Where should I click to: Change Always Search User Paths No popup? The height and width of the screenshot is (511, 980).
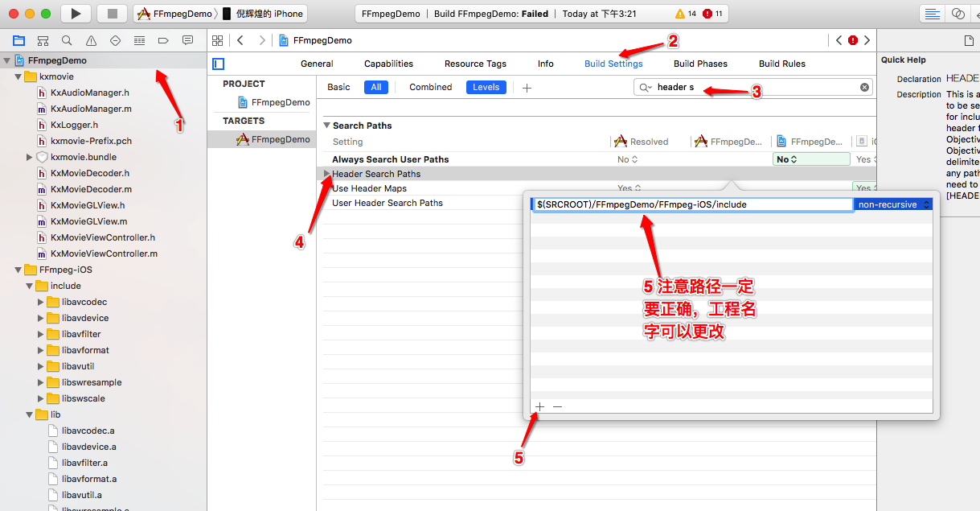point(810,159)
